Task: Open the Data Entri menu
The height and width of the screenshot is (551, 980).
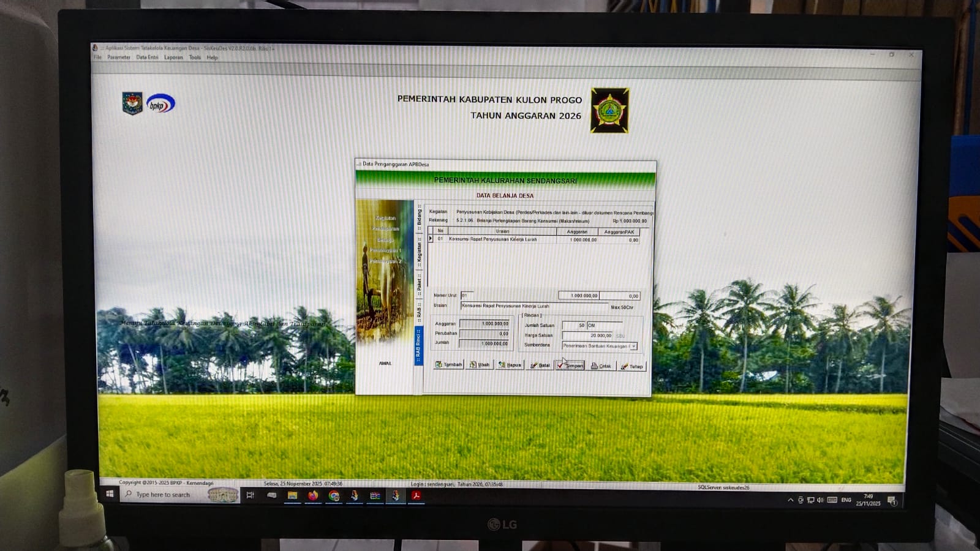Action: point(147,58)
